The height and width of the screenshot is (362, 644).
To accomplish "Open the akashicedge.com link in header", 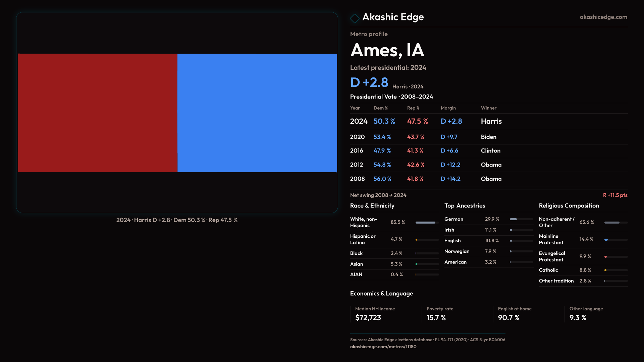I will point(603,17).
